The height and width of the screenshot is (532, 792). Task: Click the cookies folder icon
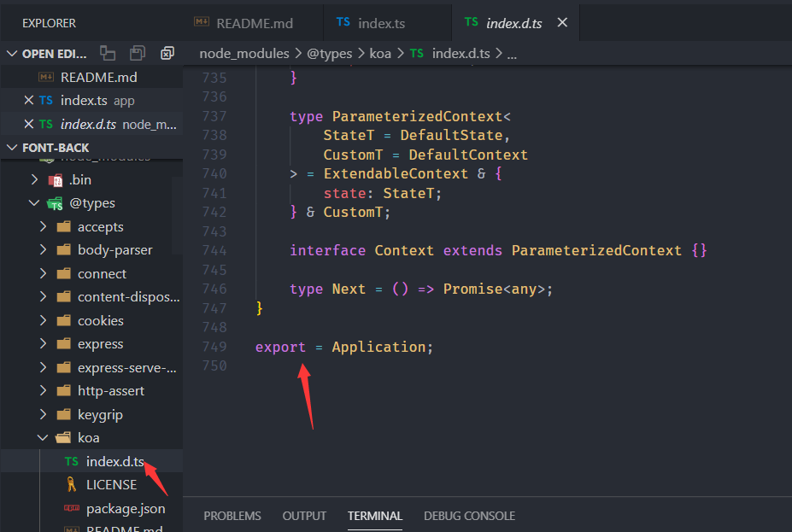[x=63, y=320]
